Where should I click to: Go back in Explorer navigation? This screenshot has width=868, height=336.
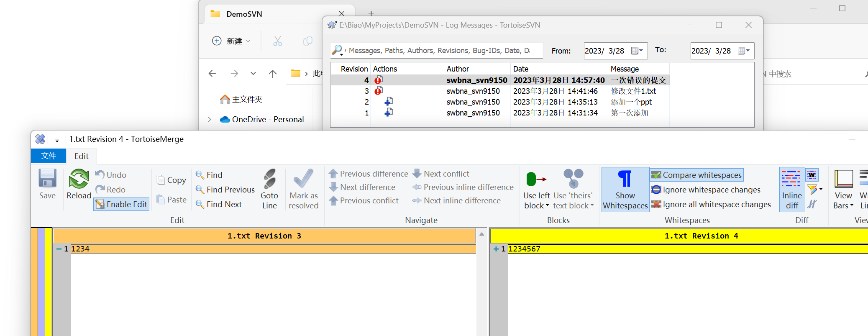click(x=213, y=74)
